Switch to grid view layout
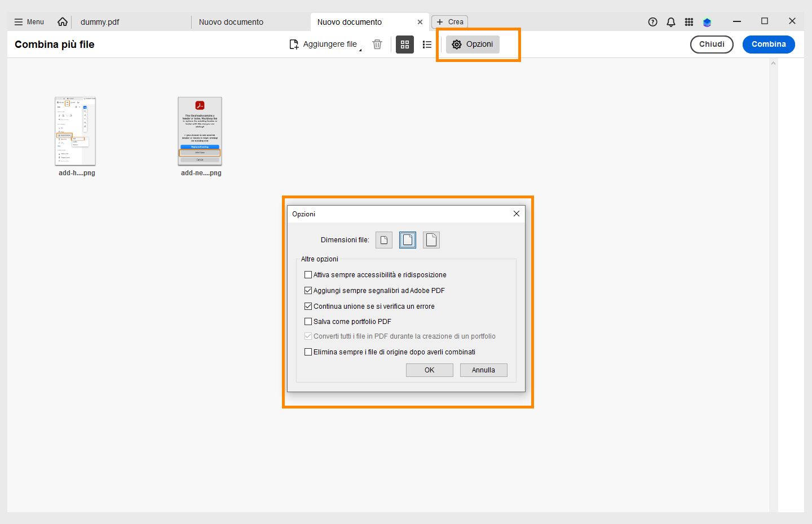 405,44
